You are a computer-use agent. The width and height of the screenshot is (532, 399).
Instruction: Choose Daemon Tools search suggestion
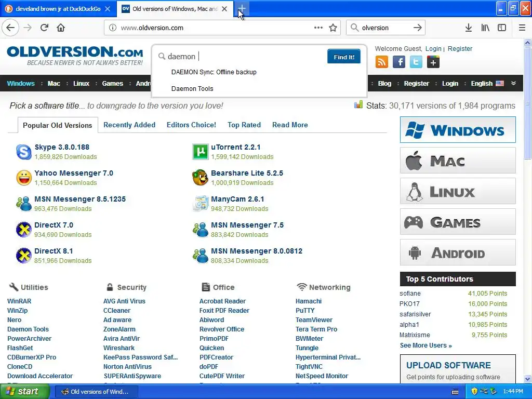point(192,88)
